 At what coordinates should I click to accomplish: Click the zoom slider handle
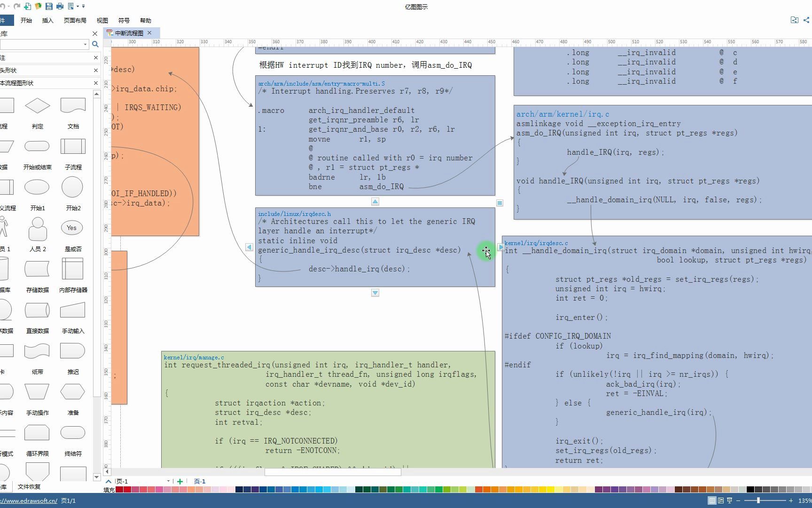[758, 500]
